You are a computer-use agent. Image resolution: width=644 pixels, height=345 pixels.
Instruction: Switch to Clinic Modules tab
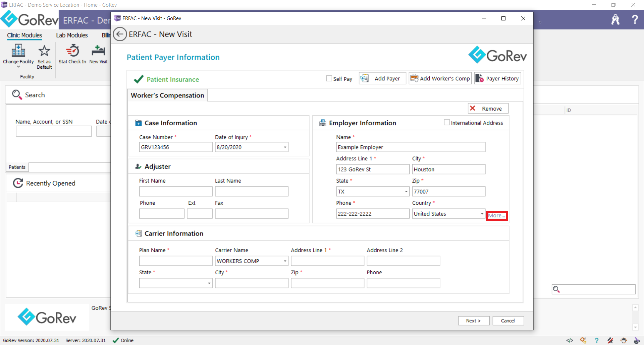click(24, 35)
